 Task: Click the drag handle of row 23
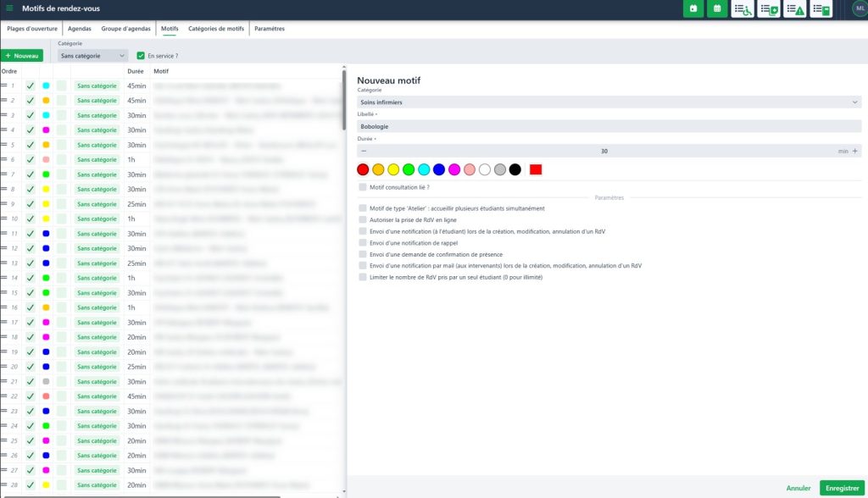[4, 411]
